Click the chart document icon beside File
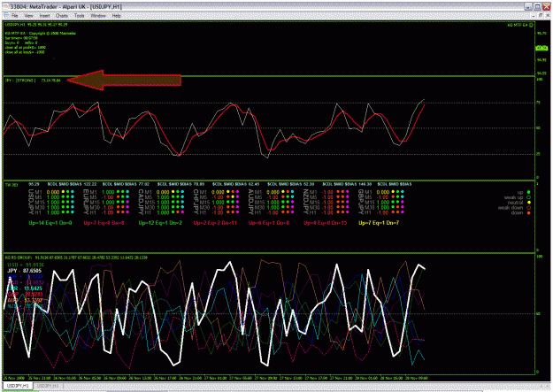This screenshot has width=553, height=392. pos(6,16)
